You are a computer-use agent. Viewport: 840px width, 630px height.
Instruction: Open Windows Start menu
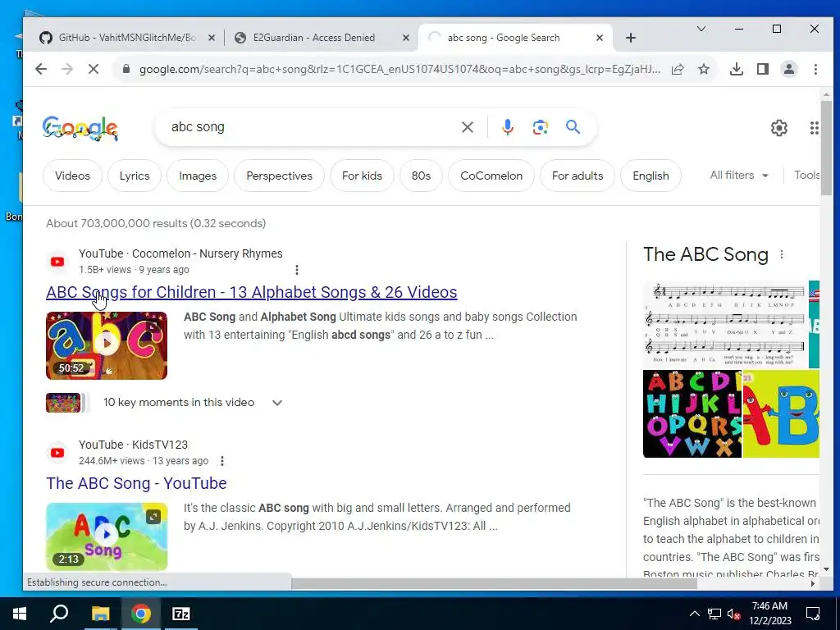coord(20,614)
